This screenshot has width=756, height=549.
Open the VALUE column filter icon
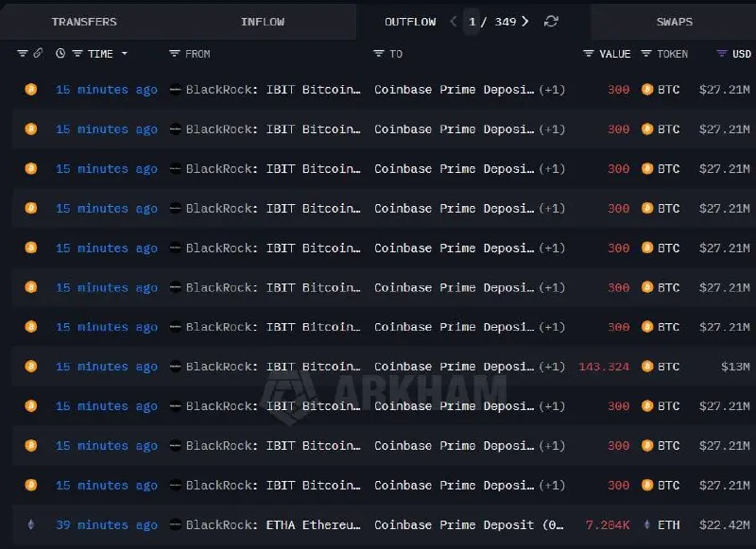point(588,54)
